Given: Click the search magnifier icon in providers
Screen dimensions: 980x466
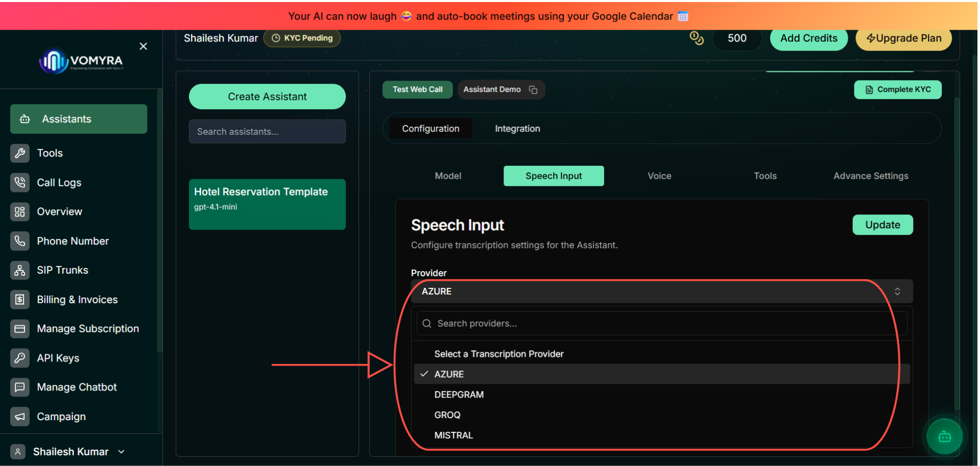Looking at the screenshot, I should (427, 324).
